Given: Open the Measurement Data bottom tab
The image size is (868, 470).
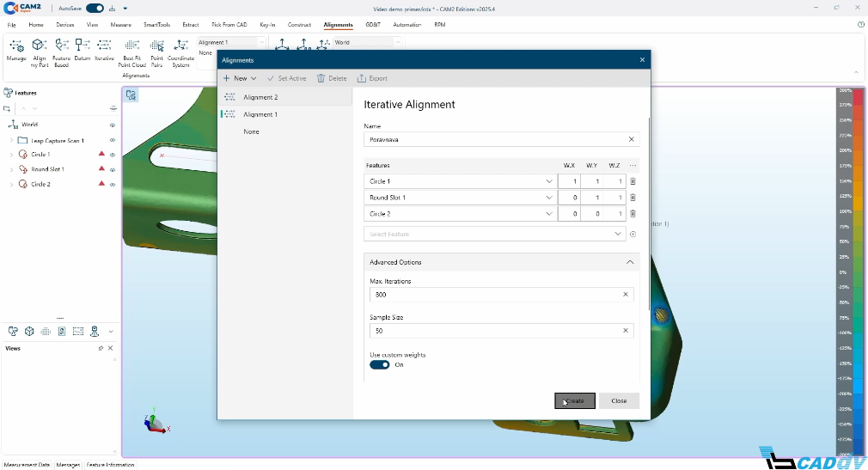Looking at the screenshot, I should click(x=27, y=465).
